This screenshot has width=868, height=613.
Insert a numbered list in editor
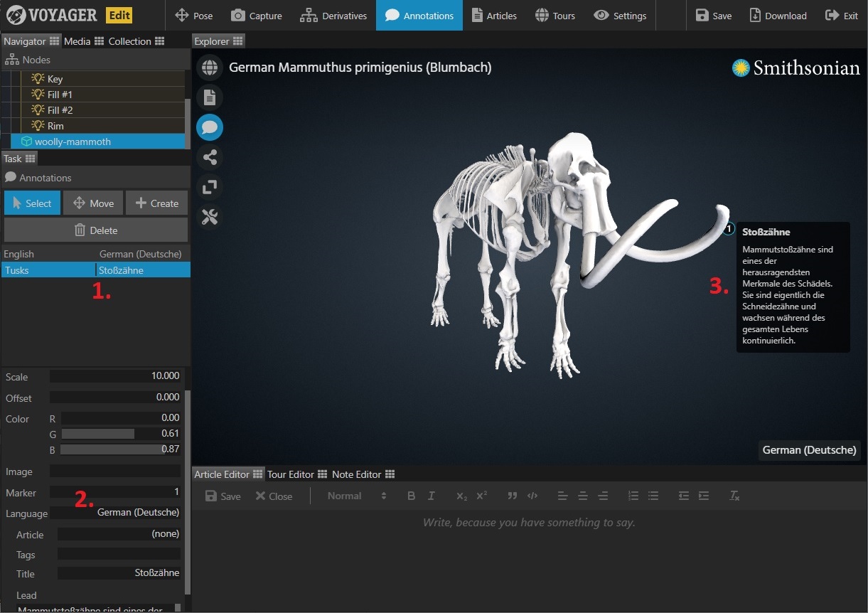click(633, 496)
